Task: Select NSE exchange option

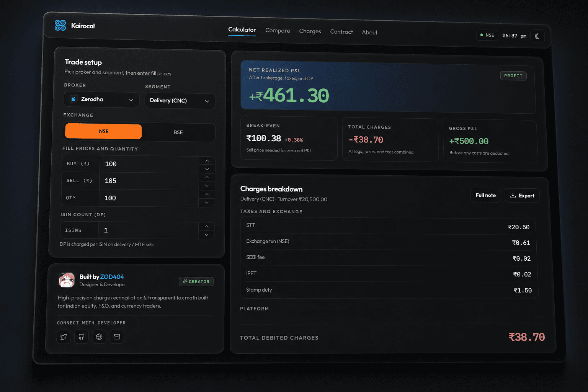Action: click(x=103, y=131)
